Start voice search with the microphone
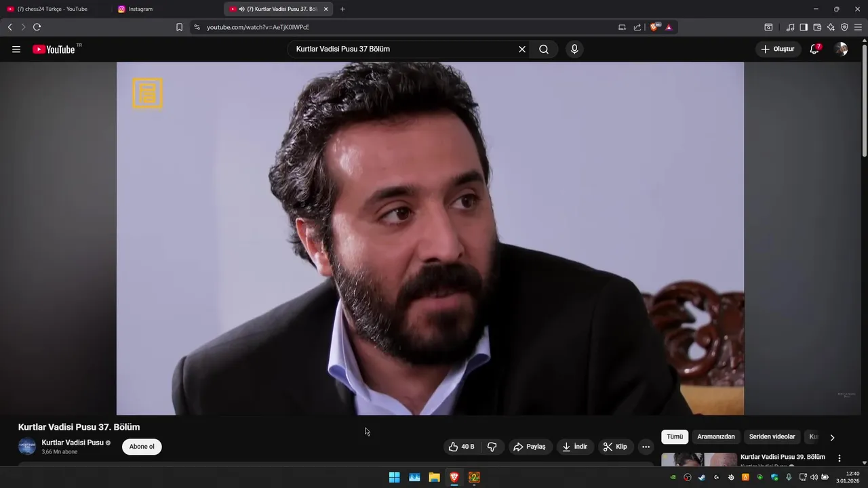The image size is (868, 488). click(574, 49)
